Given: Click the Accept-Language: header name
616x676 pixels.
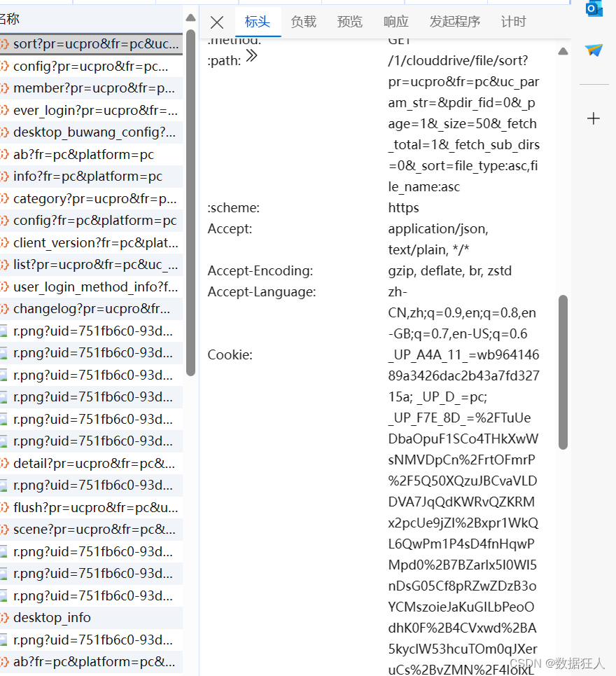Looking at the screenshot, I should click(262, 292).
